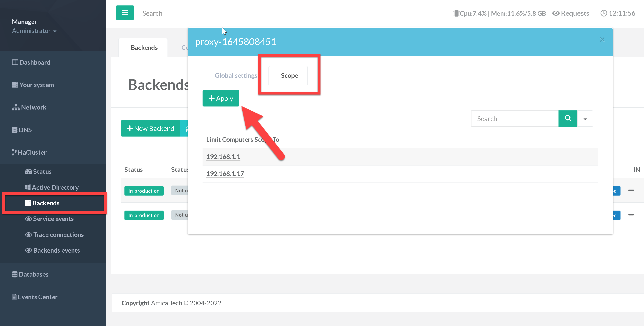644x326 pixels.
Task: Open Your system in sidebar
Action: click(x=33, y=85)
